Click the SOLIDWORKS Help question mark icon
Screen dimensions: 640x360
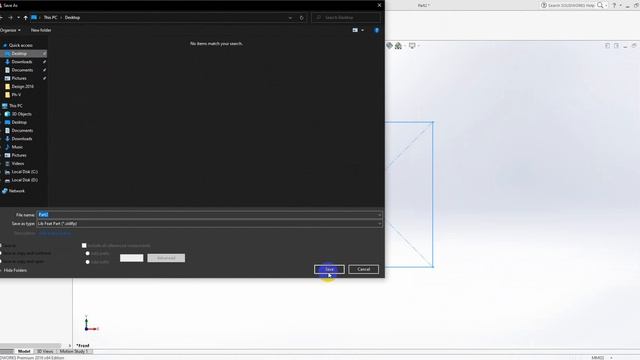[x=614, y=5]
